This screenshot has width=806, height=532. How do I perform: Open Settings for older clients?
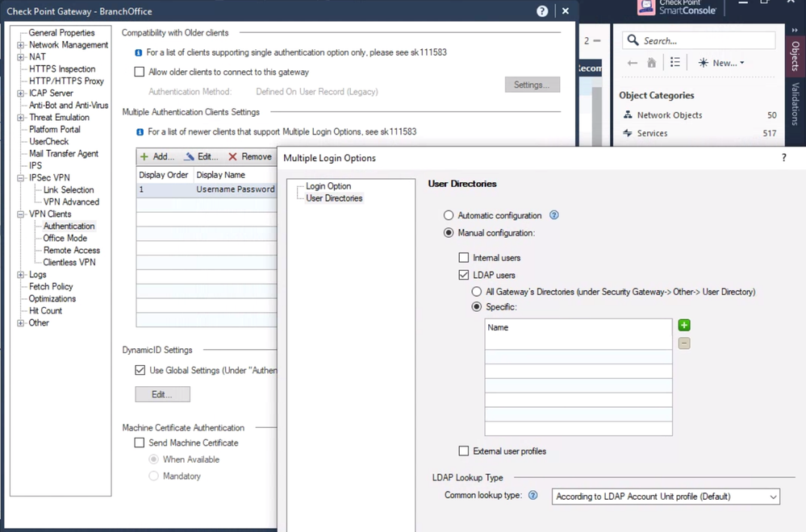[x=532, y=85]
